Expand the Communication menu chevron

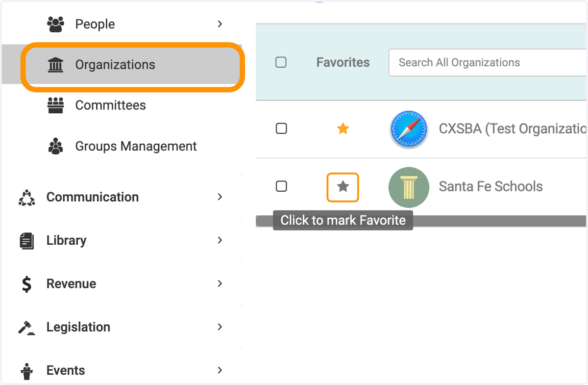click(220, 197)
